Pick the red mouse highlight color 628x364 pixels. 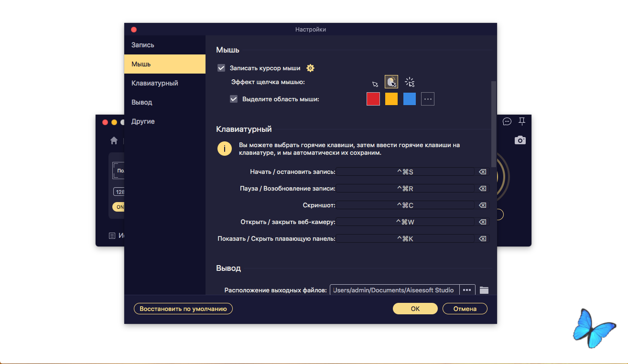(373, 99)
